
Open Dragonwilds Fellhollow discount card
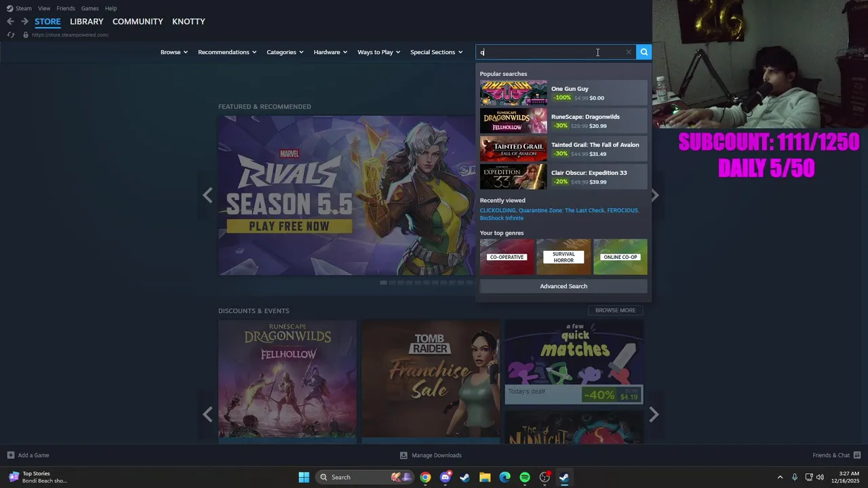(x=288, y=380)
